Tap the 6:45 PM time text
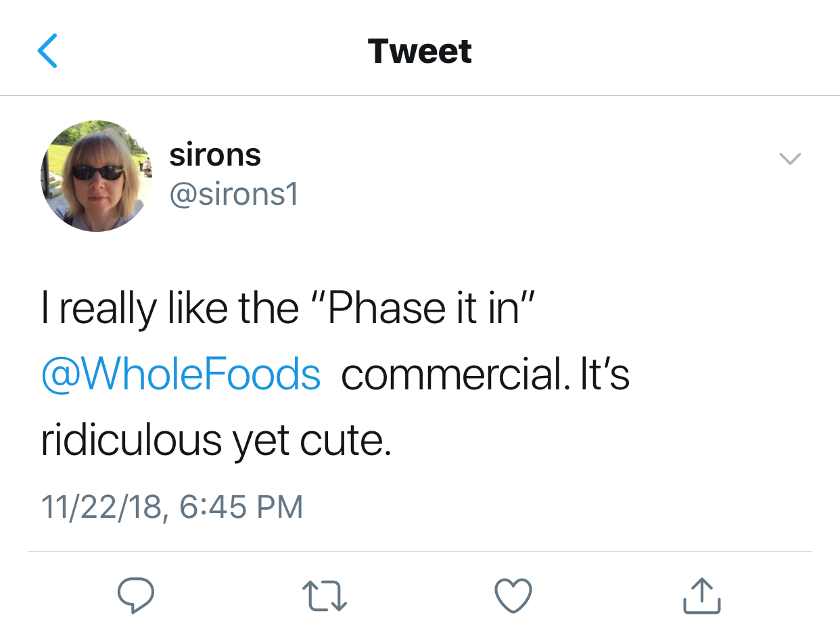This screenshot has width=840, height=626. (x=241, y=507)
